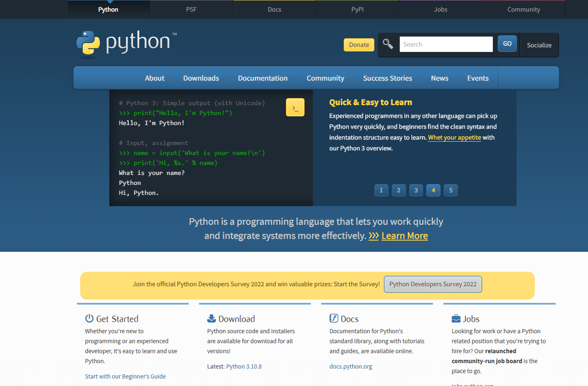Launch the interactive shell console button

(x=295, y=107)
